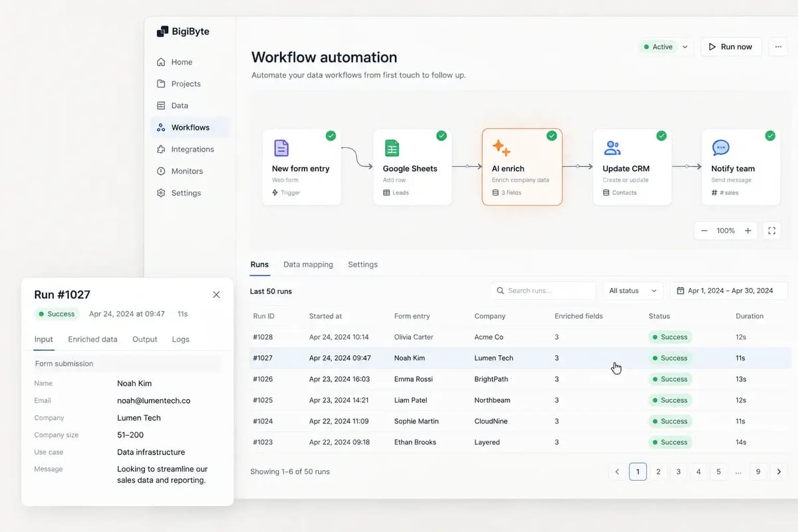Select run #1028 row ID
Screen dimensions: 798x532
(263, 337)
